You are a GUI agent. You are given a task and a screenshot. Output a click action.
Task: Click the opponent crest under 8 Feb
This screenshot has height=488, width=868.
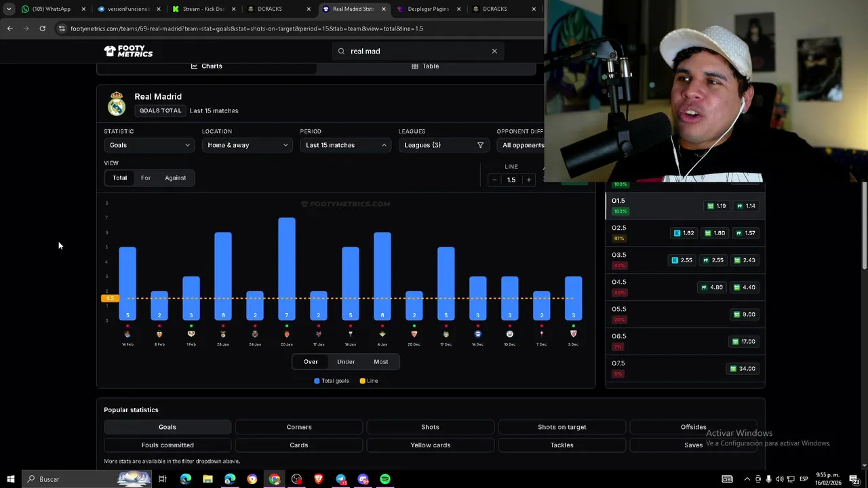(x=159, y=334)
